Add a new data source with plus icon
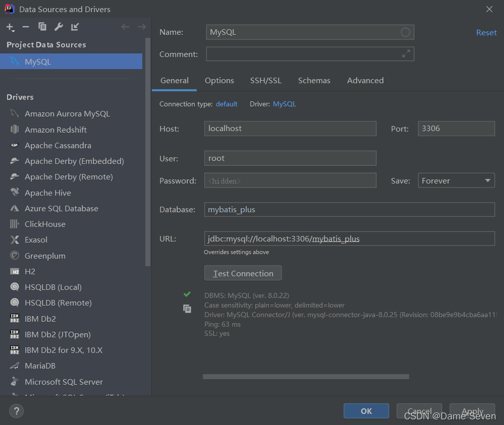This screenshot has height=425, width=504. [x=10, y=27]
